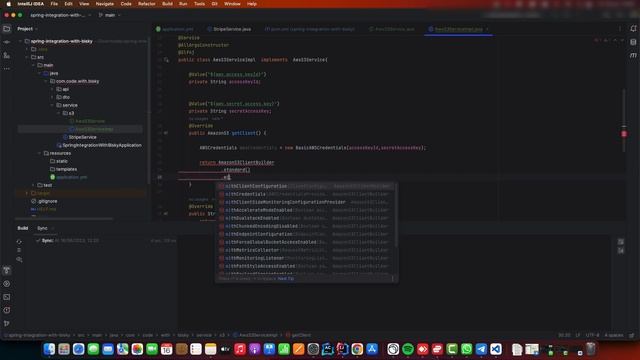
Task: Click the Next Tip link in completion popup
Action: (286, 279)
